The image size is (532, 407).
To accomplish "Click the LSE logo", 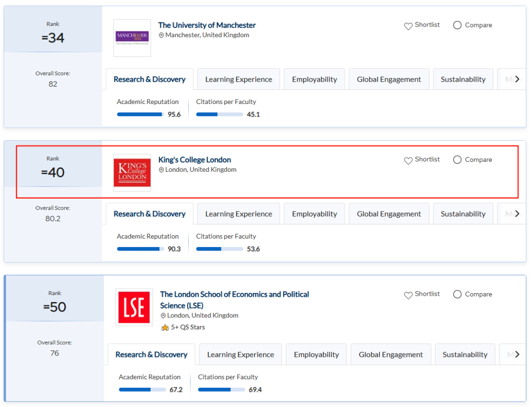I will click(x=134, y=307).
